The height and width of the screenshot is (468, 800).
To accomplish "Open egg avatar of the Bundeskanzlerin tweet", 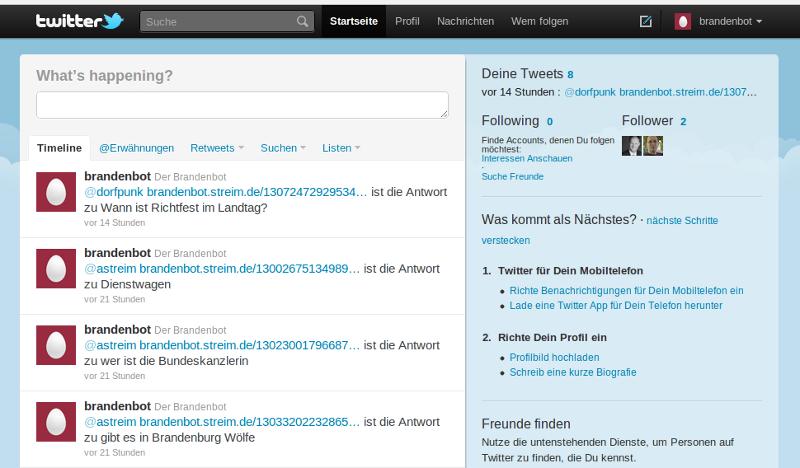I will (56, 345).
